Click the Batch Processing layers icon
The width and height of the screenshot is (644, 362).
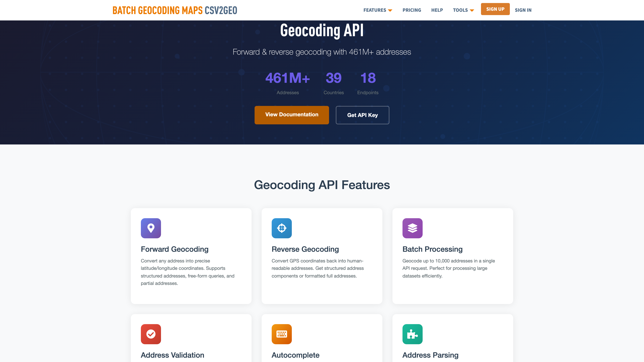[413, 228]
